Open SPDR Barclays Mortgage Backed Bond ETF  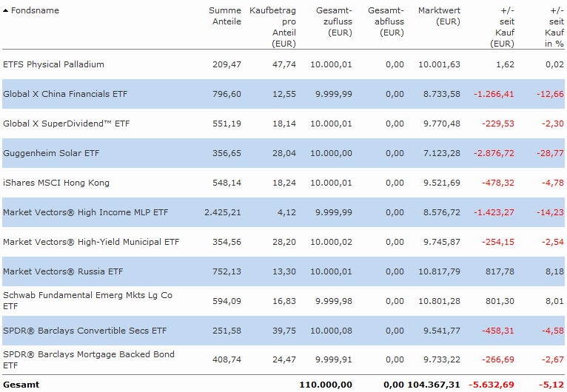[89, 354]
